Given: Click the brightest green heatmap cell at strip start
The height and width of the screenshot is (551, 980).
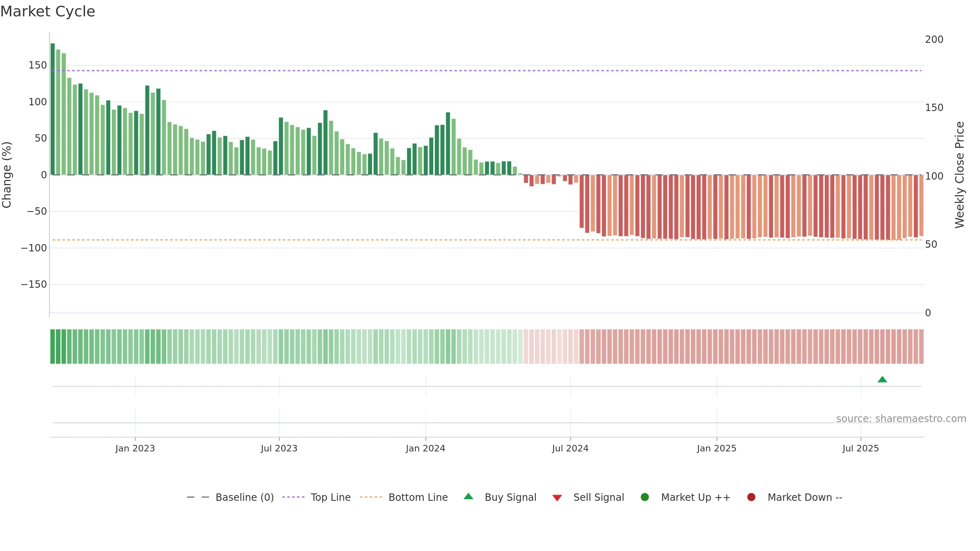Looking at the screenshot, I should [53, 347].
